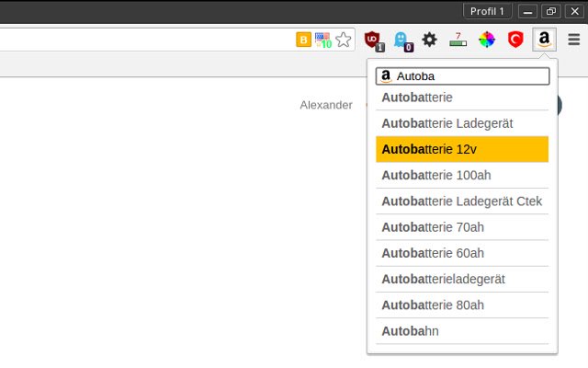Click the flag icon with number 10
Image resolution: width=588 pixels, height=368 pixels.
323,40
